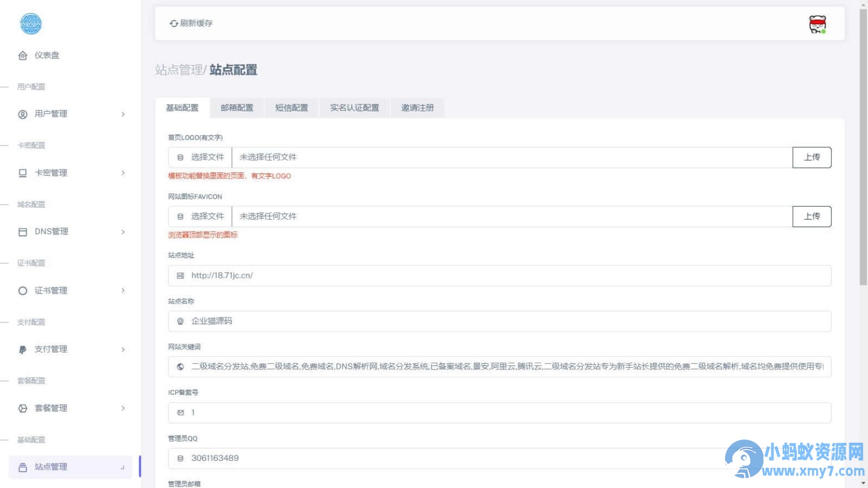This screenshot has width=868, height=488.
Task: Click 站点配置 page heading
Action: point(233,70)
